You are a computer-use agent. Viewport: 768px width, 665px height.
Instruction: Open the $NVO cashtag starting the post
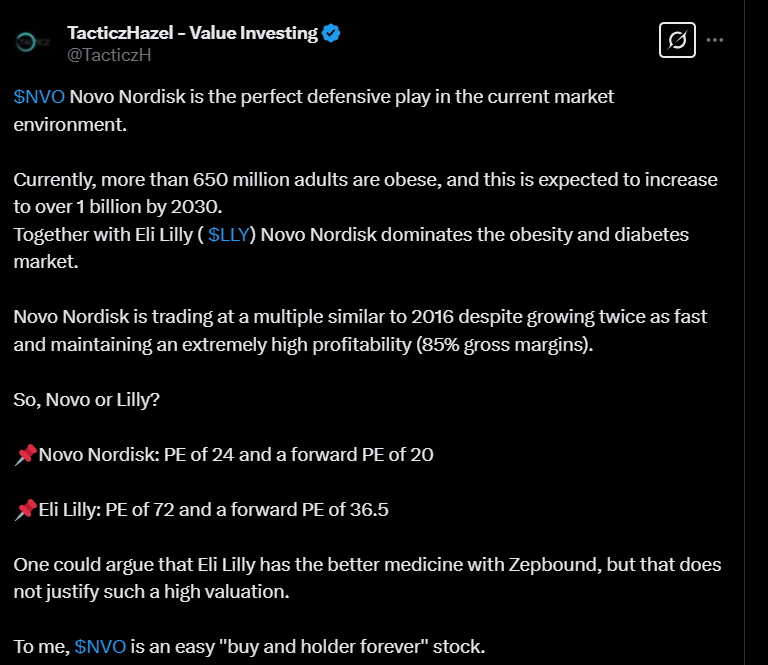point(39,97)
